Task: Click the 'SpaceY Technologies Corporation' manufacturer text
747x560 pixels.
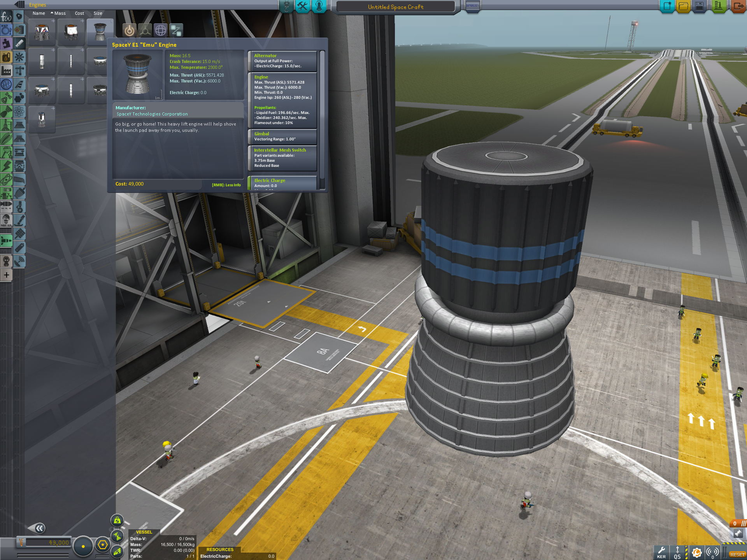Action: click(x=152, y=114)
